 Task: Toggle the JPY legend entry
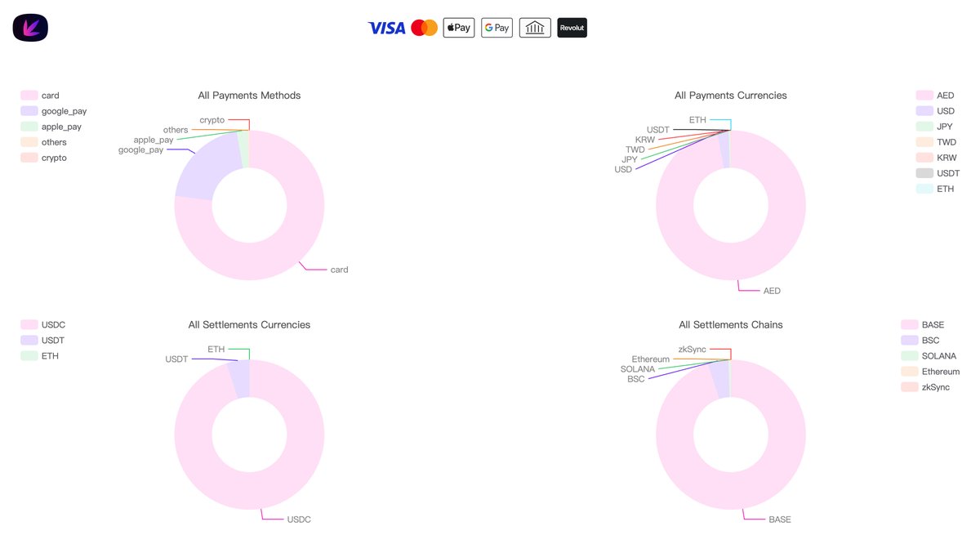(934, 127)
